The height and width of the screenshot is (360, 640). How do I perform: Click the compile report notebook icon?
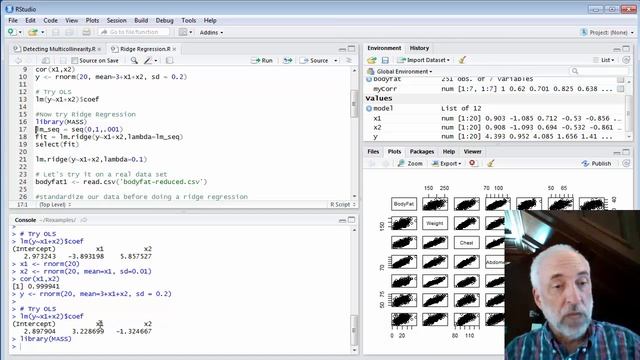[169, 60]
